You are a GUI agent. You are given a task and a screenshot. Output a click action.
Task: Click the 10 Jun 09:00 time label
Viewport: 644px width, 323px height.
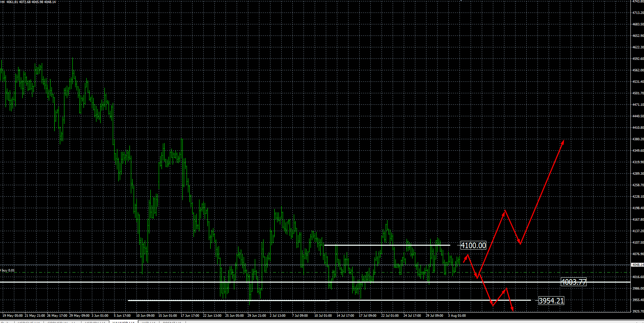(145, 316)
